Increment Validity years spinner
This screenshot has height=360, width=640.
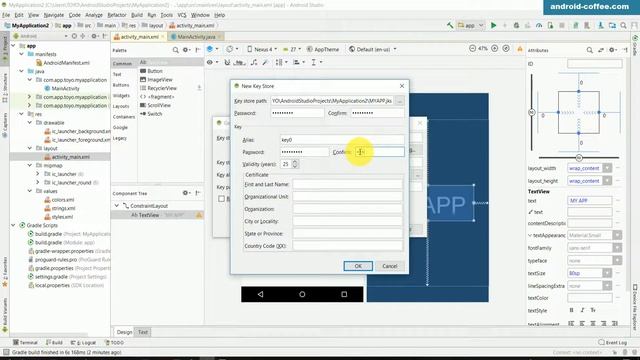pyautogui.click(x=295, y=162)
